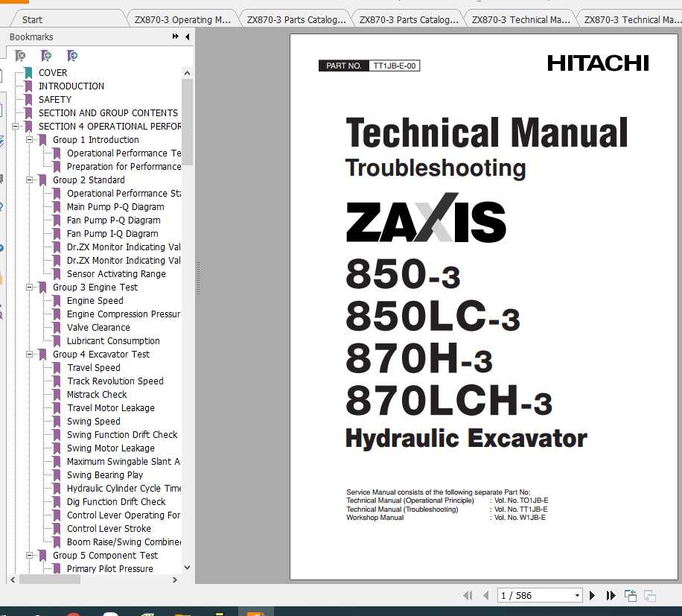Go to the previous page icon
The height and width of the screenshot is (616, 682).
point(485,596)
